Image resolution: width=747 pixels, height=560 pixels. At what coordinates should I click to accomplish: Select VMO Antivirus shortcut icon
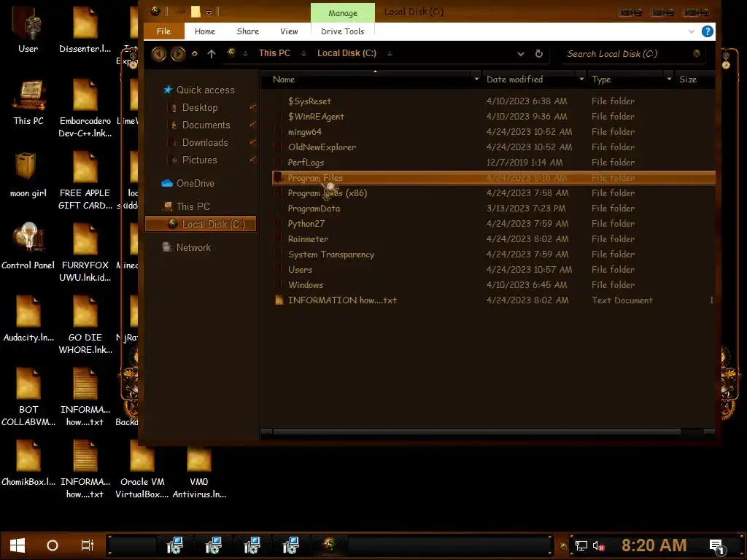(x=199, y=470)
